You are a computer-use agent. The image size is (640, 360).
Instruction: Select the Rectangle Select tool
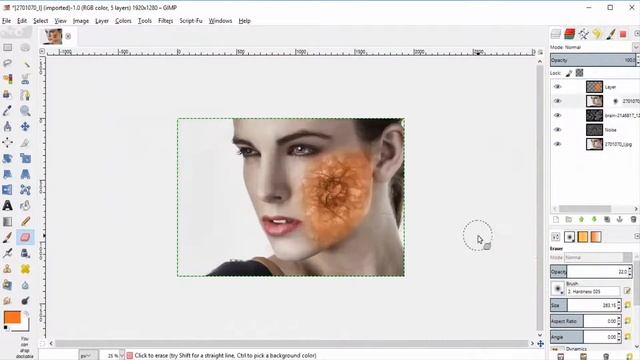point(7,48)
